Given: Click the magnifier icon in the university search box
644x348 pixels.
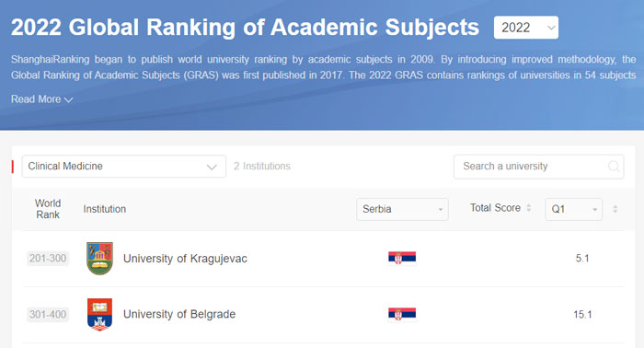Looking at the screenshot, I should pyautogui.click(x=614, y=167).
